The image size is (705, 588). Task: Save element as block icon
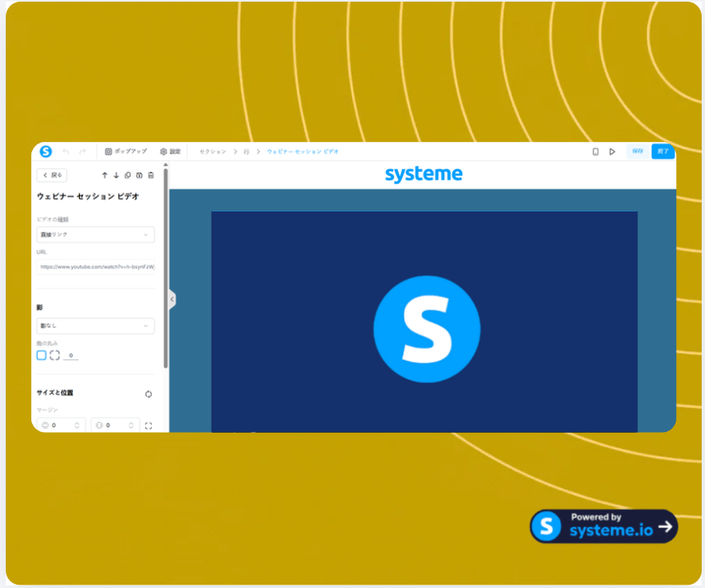point(140,175)
